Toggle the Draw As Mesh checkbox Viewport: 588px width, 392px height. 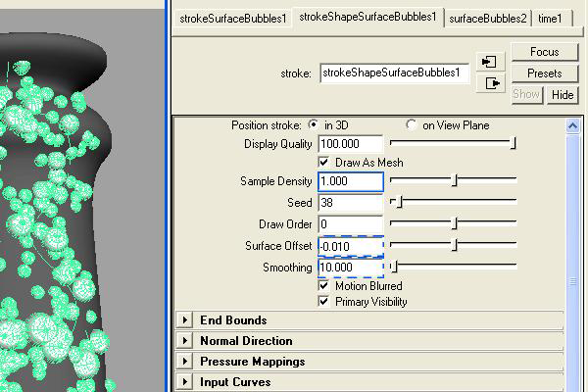tap(323, 162)
